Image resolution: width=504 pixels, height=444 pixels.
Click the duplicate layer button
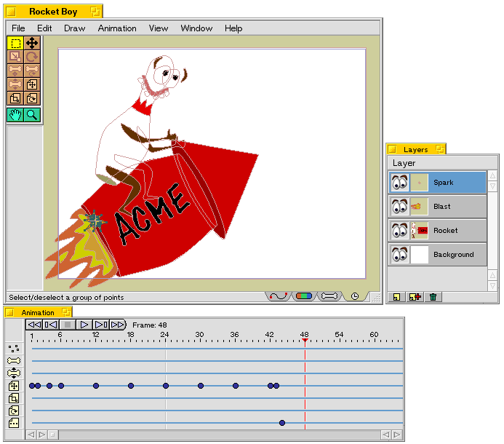click(415, 297)
